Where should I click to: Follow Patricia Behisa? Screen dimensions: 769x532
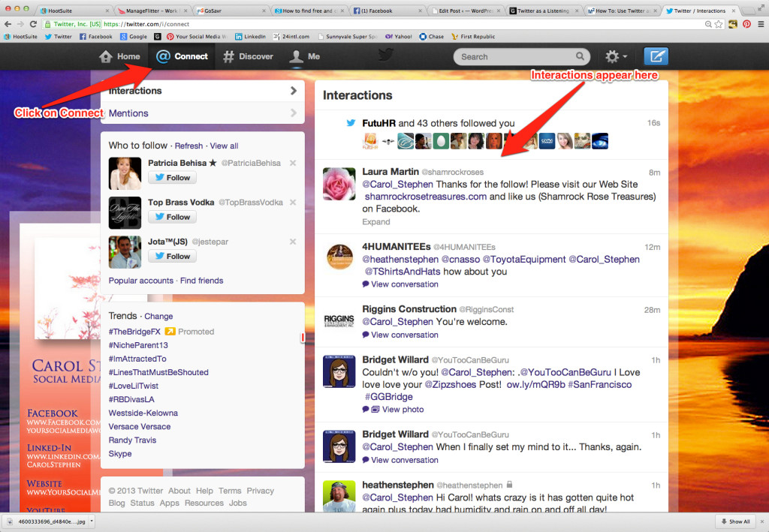[173, 178]
